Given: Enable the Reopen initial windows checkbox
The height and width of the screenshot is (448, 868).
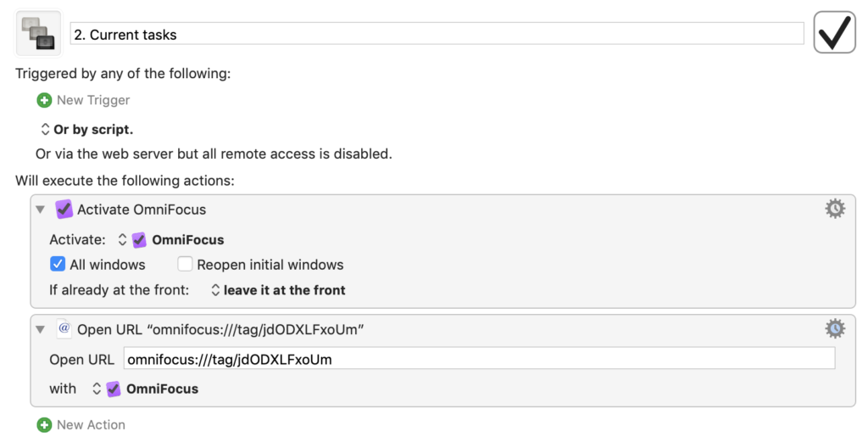Looking at the screenshot, I should pos(185,264).
